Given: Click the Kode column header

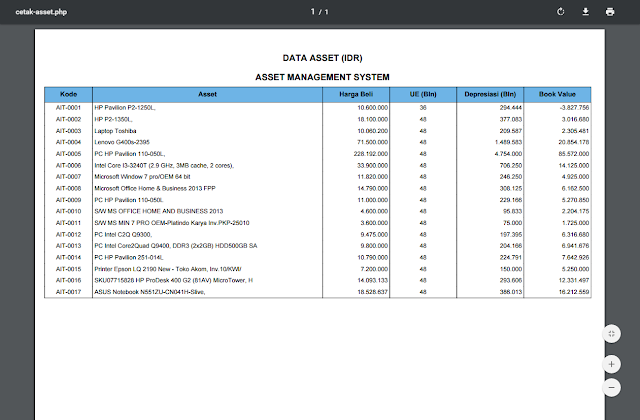Looking at the screenshot, I should 69,94.
